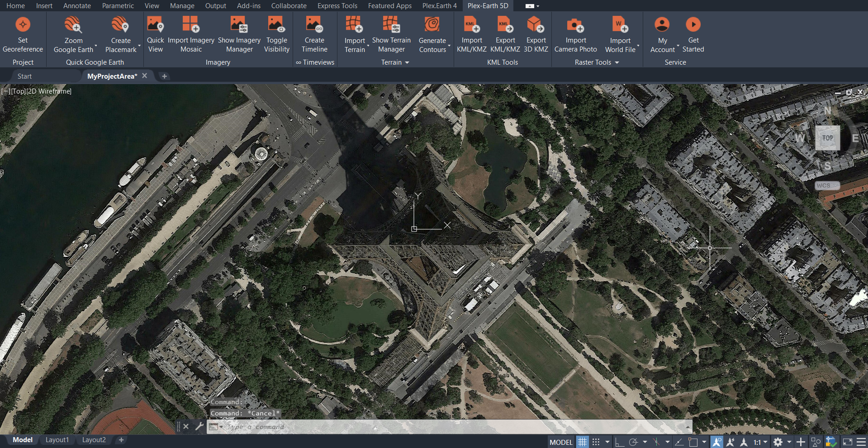Click Export KML/KMZ icon
Viewport: 868px width, 448px height.
point(505,24)
